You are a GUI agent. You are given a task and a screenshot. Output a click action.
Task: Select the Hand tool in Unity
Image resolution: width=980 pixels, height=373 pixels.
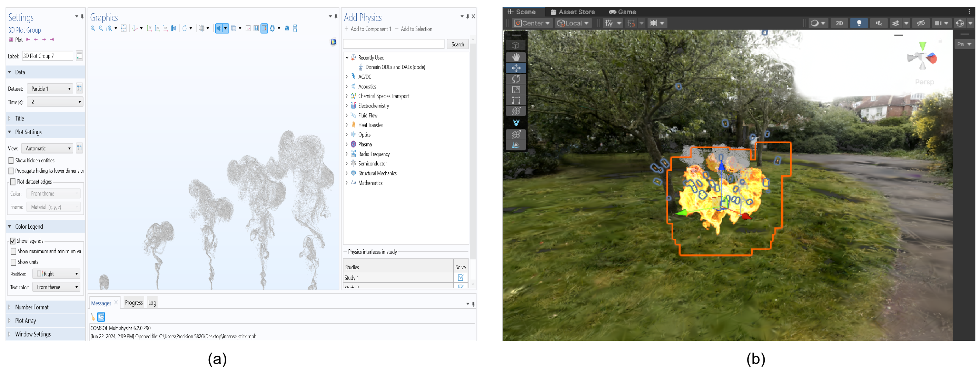[x=516, y=57]
